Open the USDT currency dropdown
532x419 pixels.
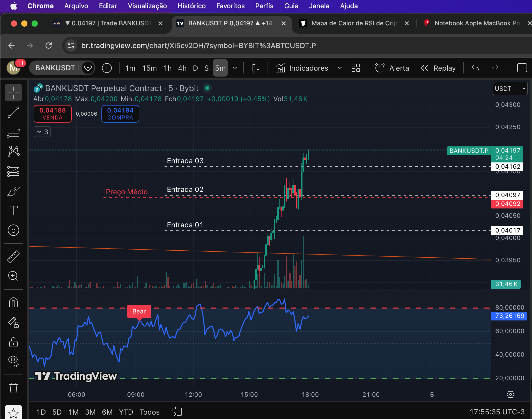coord(510,88)
